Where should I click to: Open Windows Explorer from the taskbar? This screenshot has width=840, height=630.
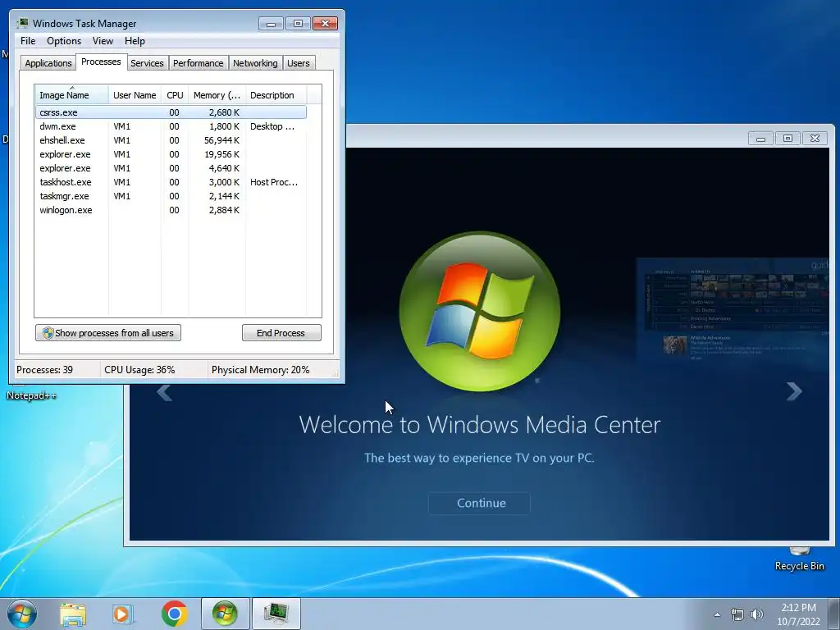(x=73, y=614)
